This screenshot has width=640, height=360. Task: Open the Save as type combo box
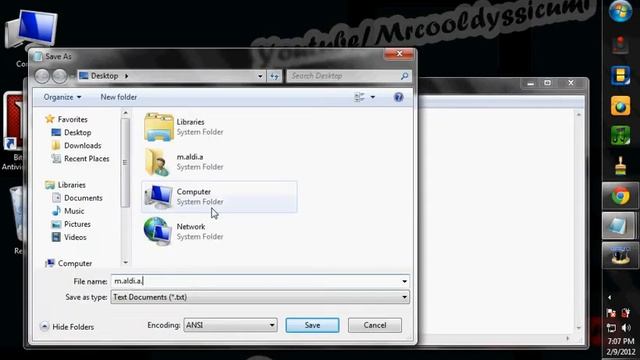pos(260,297)
